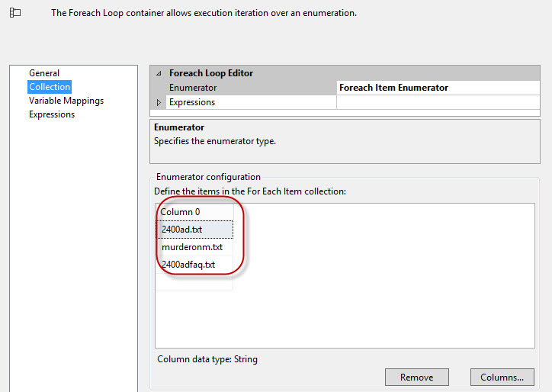This screenshot has height=392, width=552.
Task: Select the Collection page
Action: coord(50,87)
